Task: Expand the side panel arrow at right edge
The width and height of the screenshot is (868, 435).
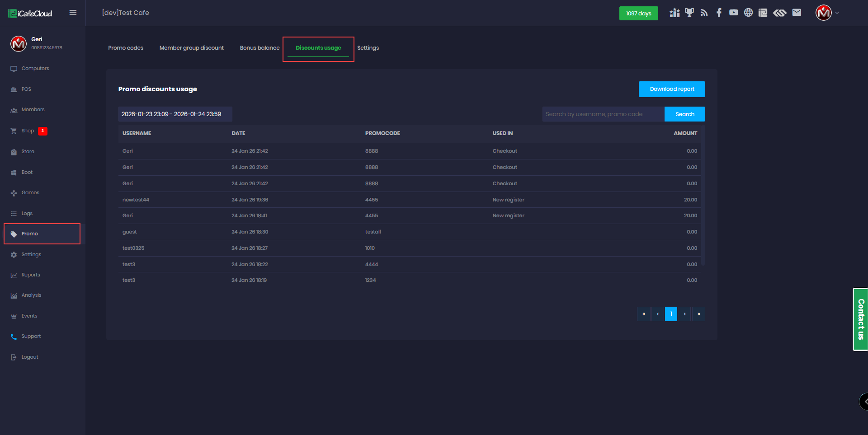Action: click(x=864, y=401)
